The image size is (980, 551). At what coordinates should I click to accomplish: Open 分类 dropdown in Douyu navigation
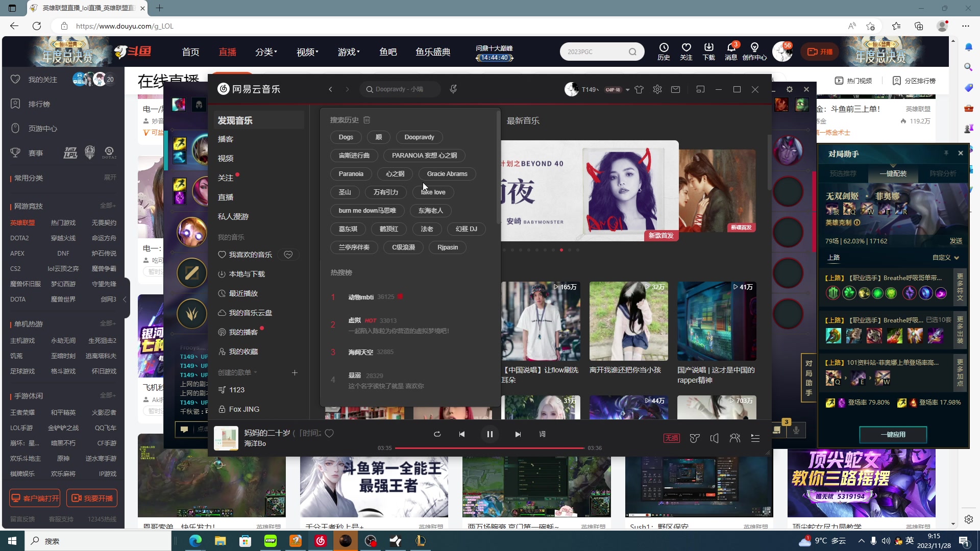(x=266, y=52)
